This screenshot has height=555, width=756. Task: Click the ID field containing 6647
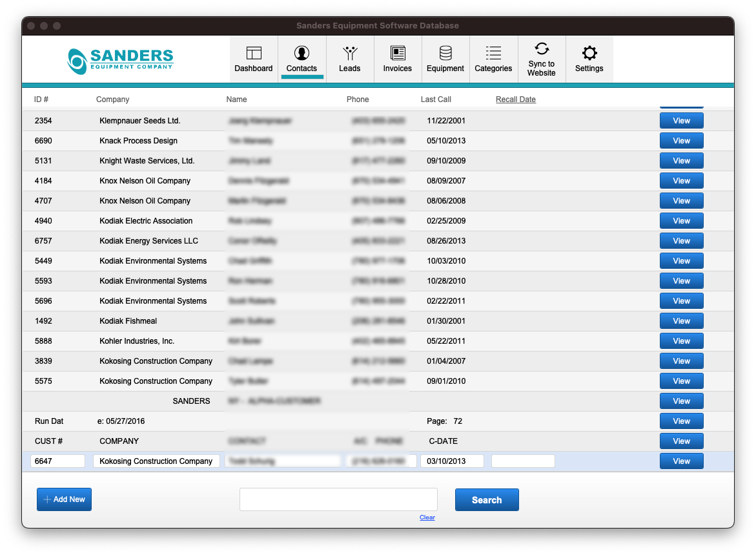(x=57, y=461)
